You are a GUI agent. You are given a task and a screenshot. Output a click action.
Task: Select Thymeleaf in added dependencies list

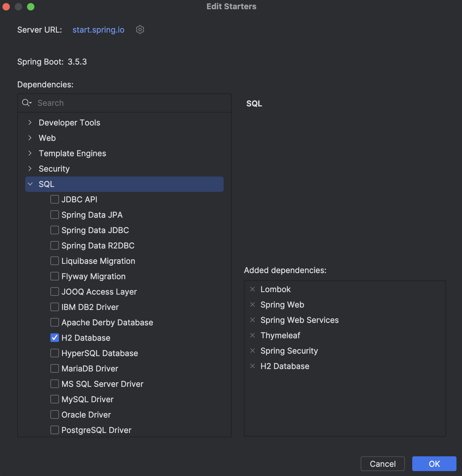280,335
